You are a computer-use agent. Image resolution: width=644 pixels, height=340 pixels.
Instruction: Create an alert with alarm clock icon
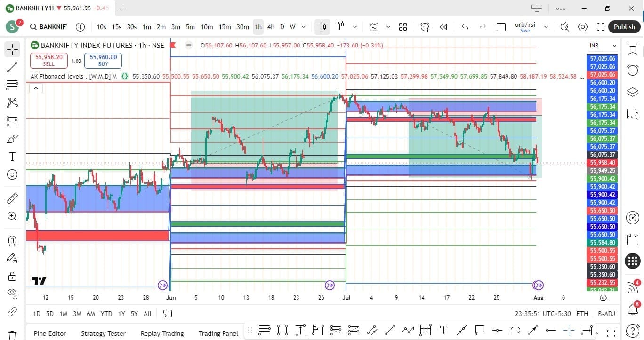(x=425, y=27)
